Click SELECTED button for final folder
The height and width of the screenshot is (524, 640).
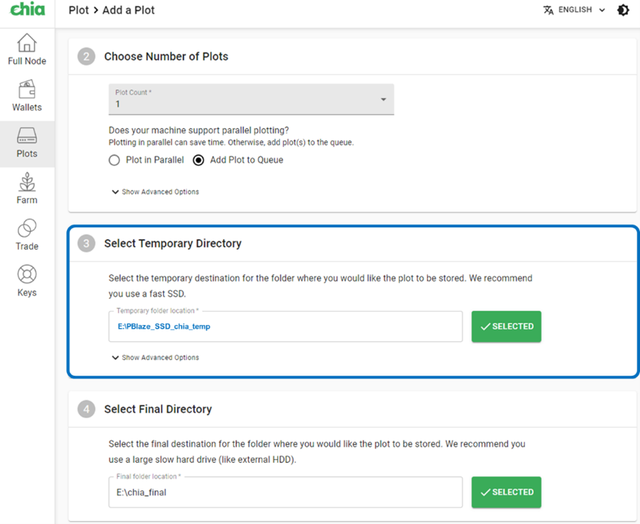(x=506, y=492)
